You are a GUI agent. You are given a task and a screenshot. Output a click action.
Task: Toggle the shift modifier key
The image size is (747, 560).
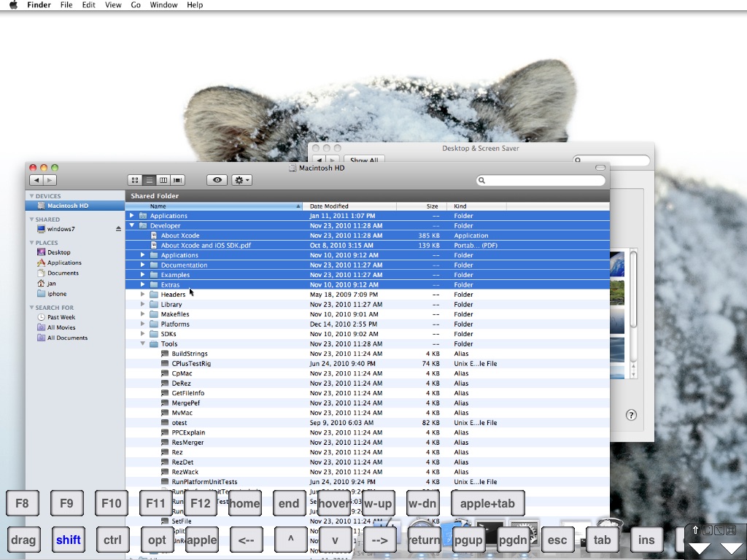[68, 540]
